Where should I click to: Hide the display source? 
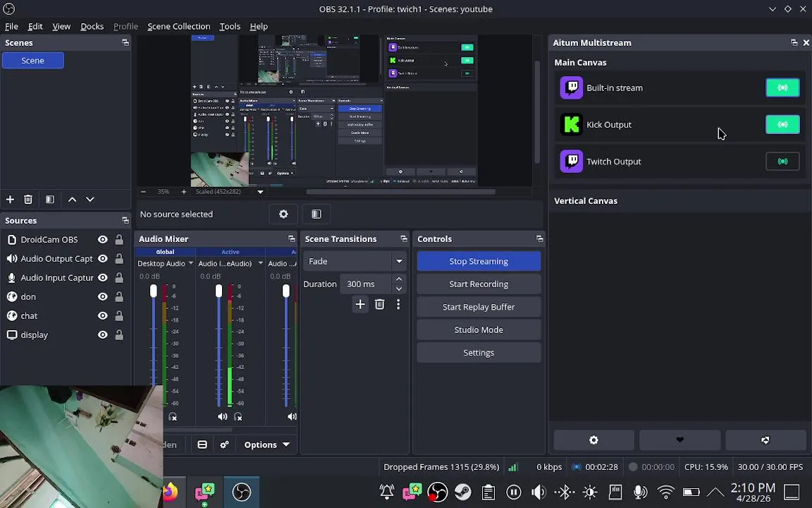pos(102,335)
